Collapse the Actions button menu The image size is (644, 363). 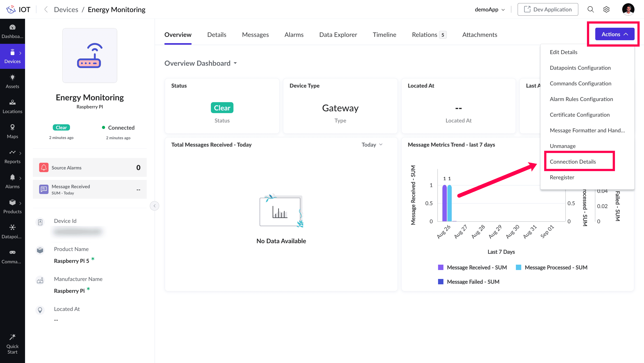click(x=614, y=34)
